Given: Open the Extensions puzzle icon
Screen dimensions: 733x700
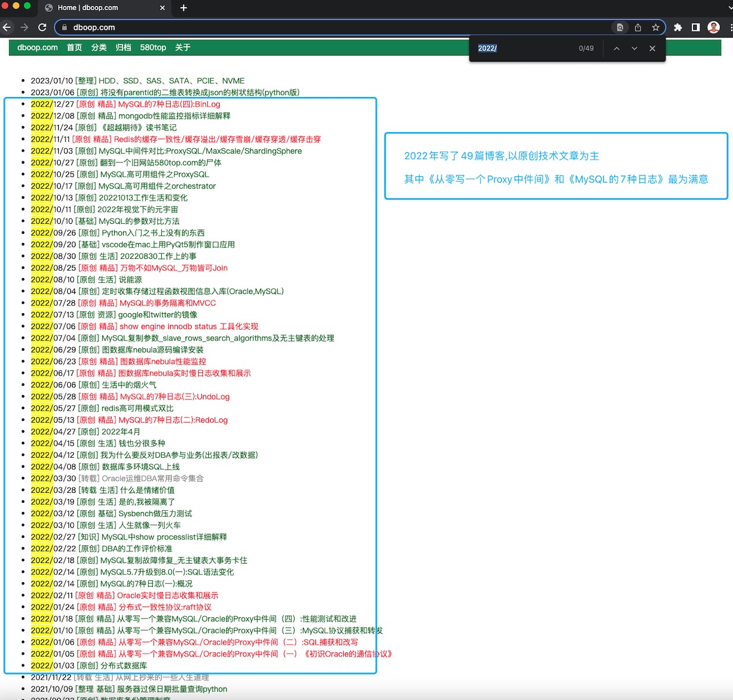Looking at the screenshot, I should click(x=678, y=27).
